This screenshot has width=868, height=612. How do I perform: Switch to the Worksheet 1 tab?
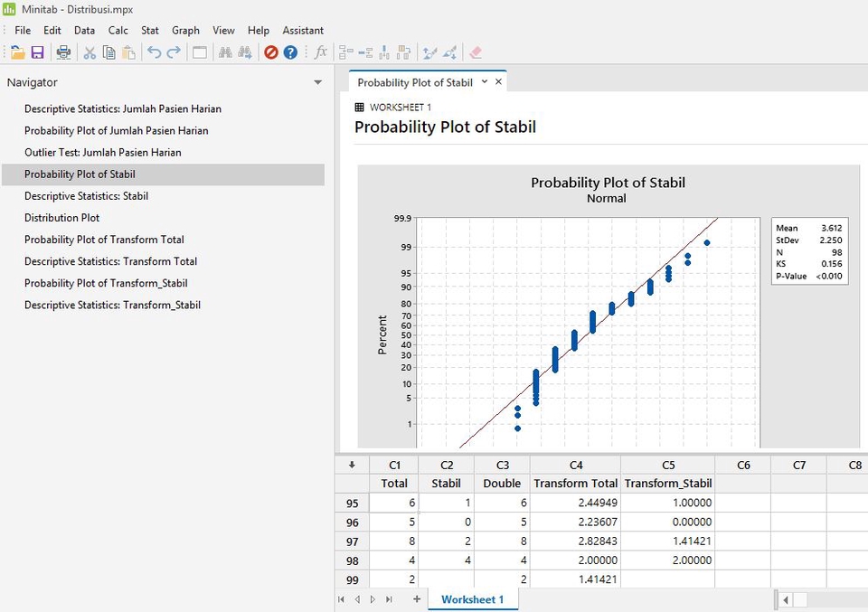tap(472, 598)
